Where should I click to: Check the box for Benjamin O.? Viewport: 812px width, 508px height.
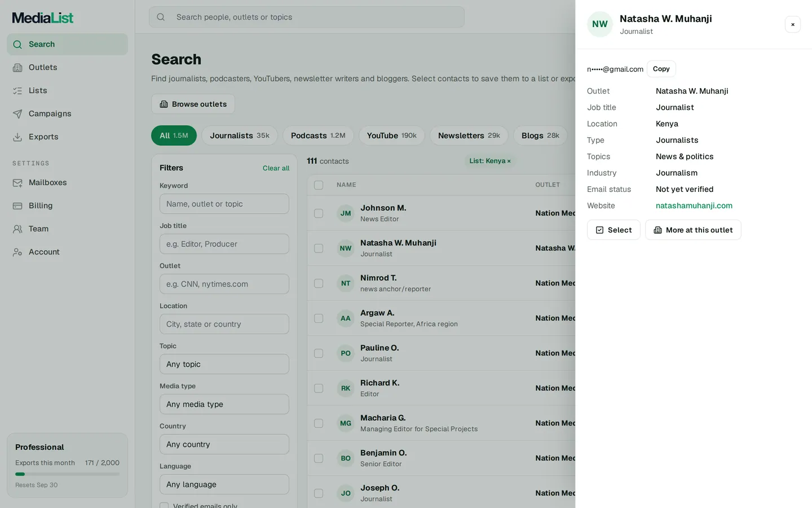point(319,458)
